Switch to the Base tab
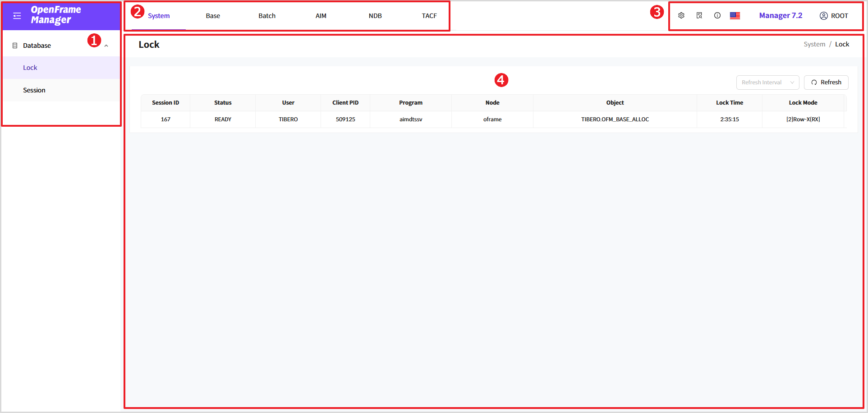The height and width of the screenshot is (413, 868). click(x=213, y=16)
